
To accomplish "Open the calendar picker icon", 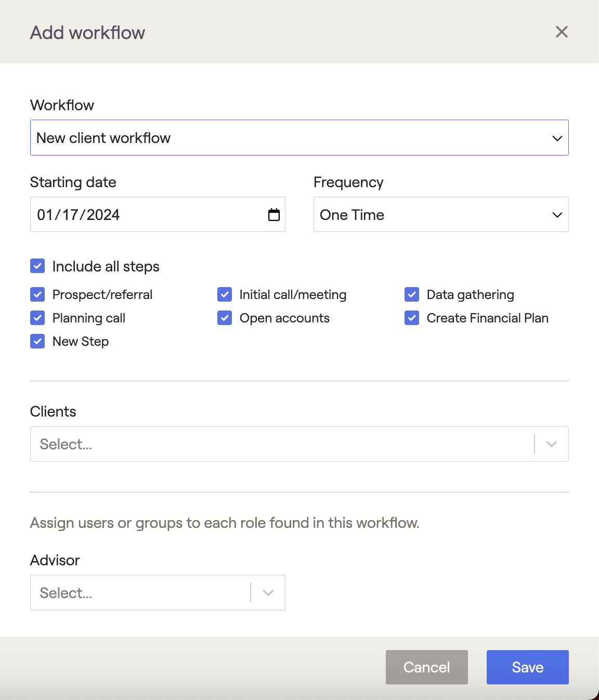I will point(274,214).
